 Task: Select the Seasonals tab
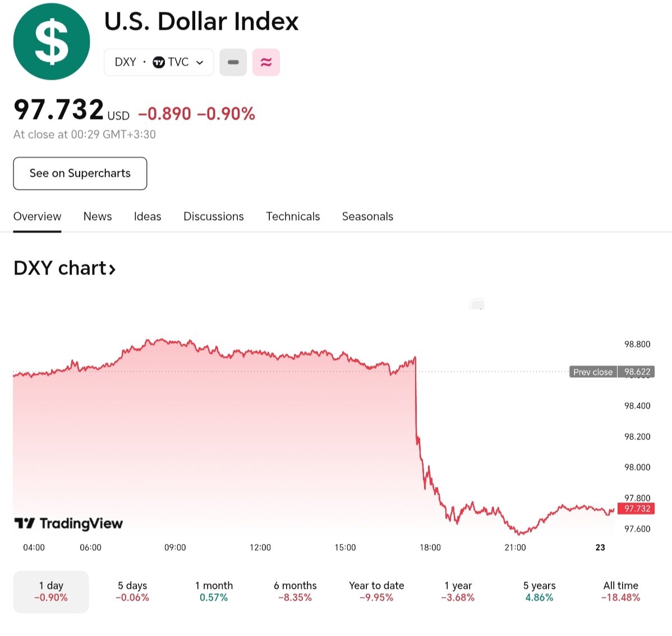click(x=367, y=217)
